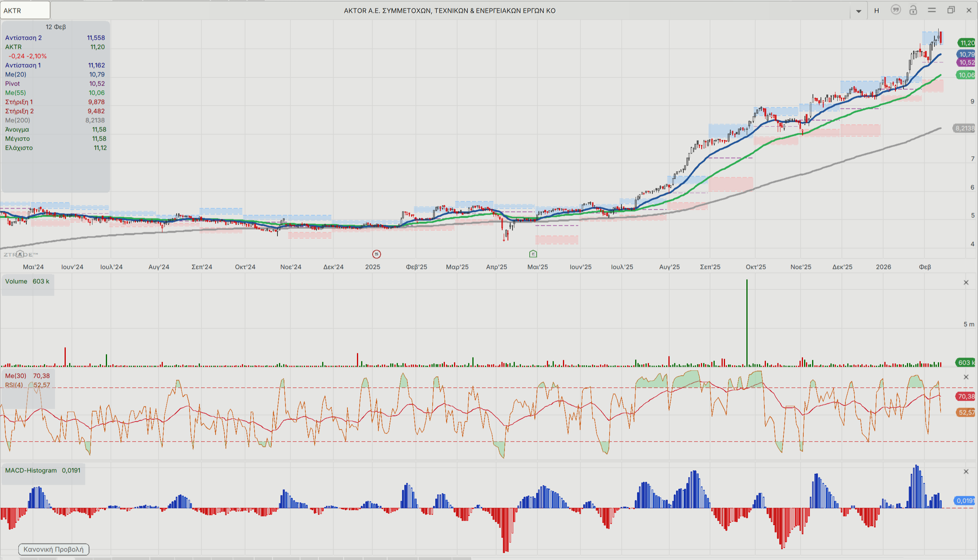Click the Volume indicator label
This screenshot has width=978, height=560.
(16, 281)
